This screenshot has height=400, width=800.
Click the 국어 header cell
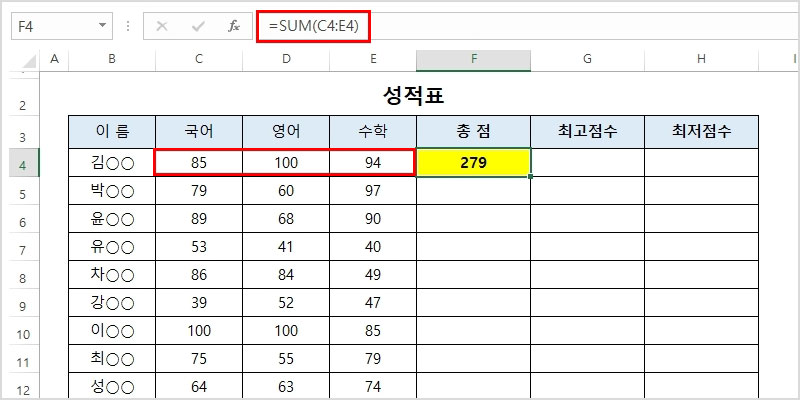[199, 132]
